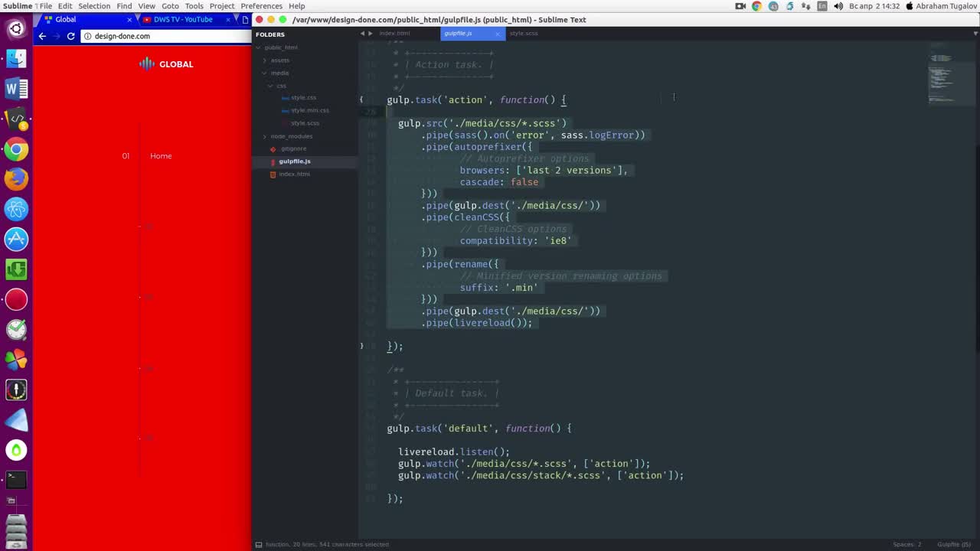Open Chrome from the dock
Image resolution: width=980 pixels, height=551 pixels.
click(x=16, y=149)
